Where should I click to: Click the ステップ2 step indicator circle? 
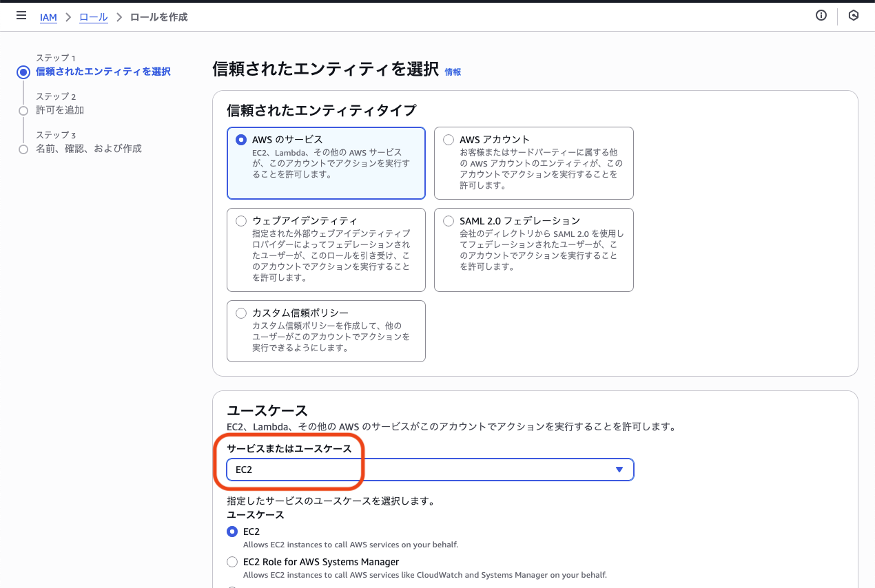click(24, 110)
